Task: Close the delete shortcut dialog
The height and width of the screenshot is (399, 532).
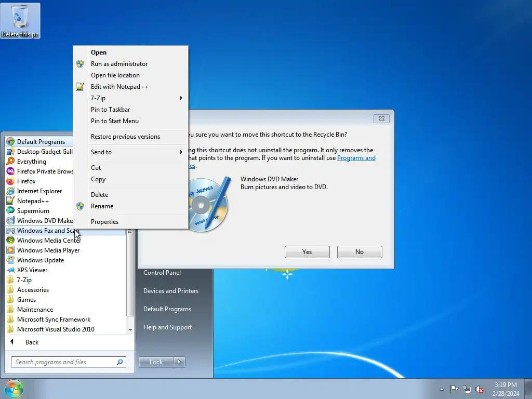Action: (381, 119)
